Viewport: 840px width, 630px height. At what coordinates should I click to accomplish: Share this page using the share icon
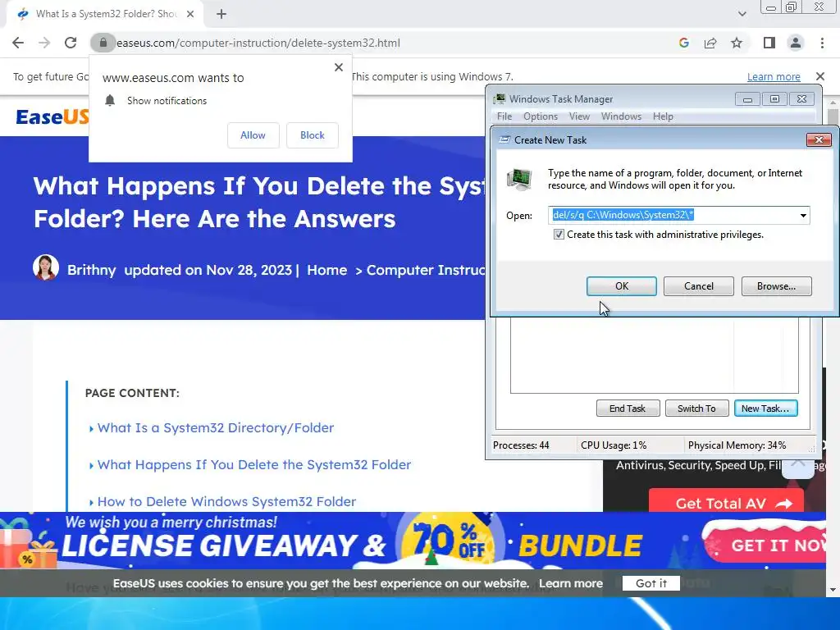[710, 43]
